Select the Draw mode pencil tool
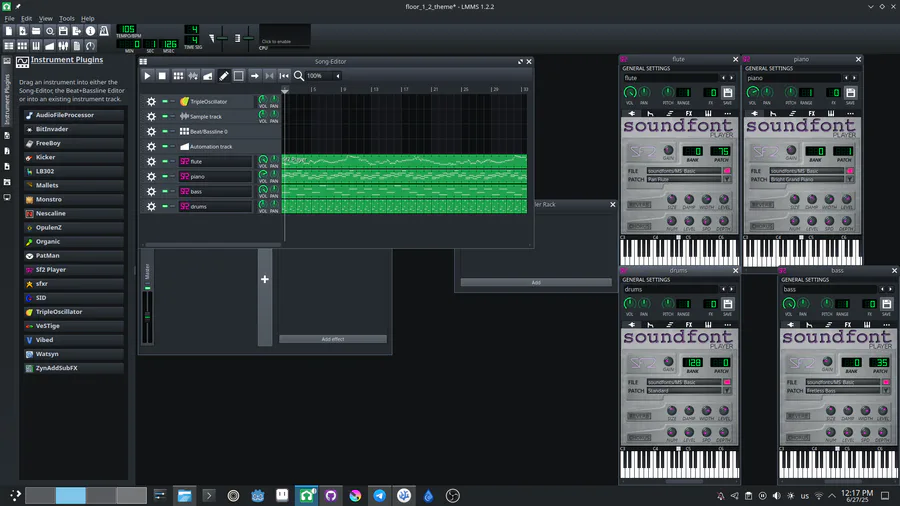The image size is (900, 506). coord(224,76)
